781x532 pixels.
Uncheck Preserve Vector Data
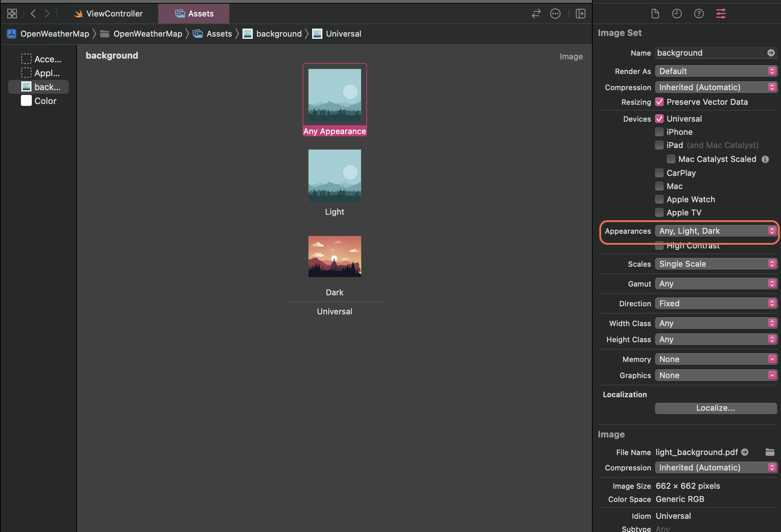[659, 102]
